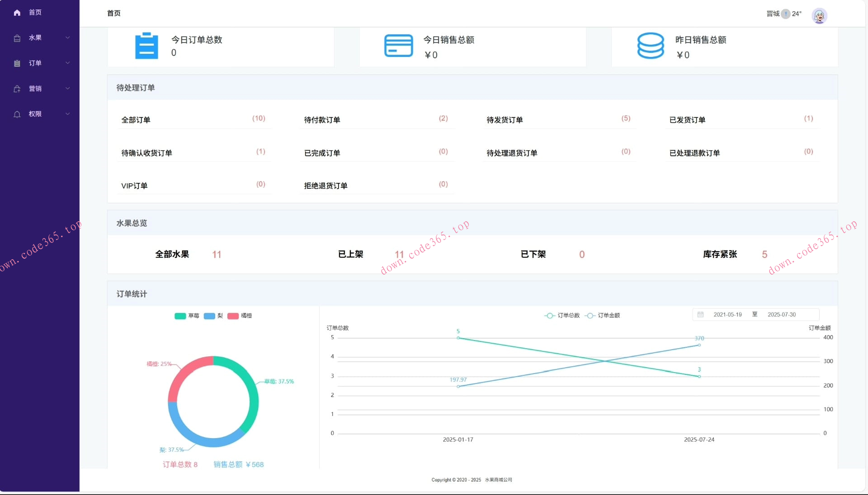Click the 订单 clipboard sidebar icon
This screenshot has height=495, width=868.
pyautogui.click(x=17, y=63)
